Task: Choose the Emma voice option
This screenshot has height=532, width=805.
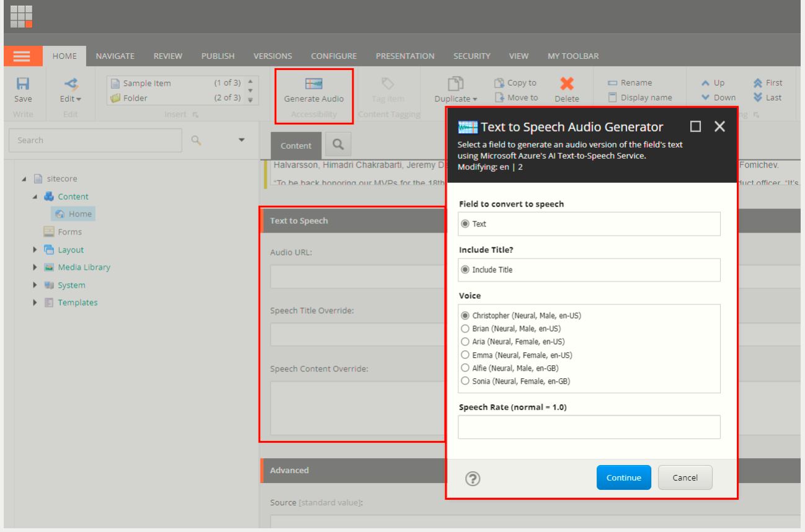Action: click(465, 355)
